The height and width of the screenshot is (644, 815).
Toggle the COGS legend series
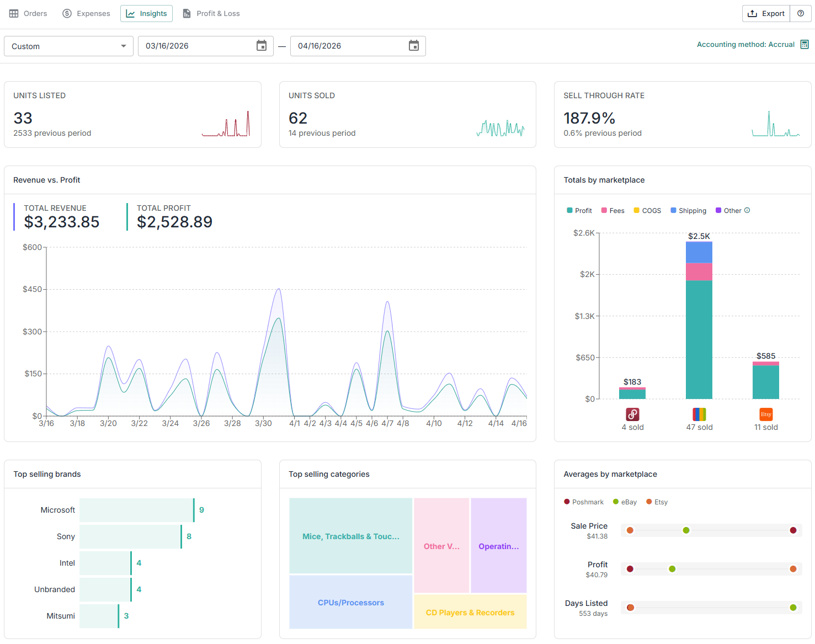647,211
